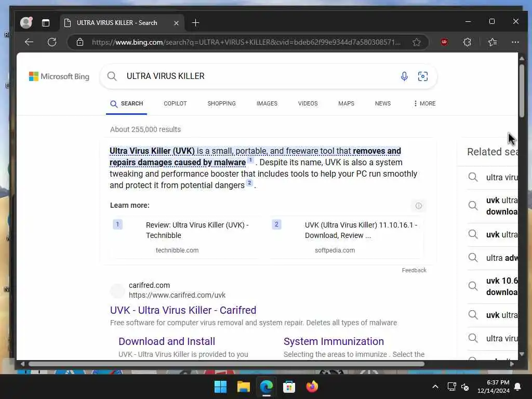Open visual search camera icon
The height and width of the screenshot is (399, 532).
point(423,76)
